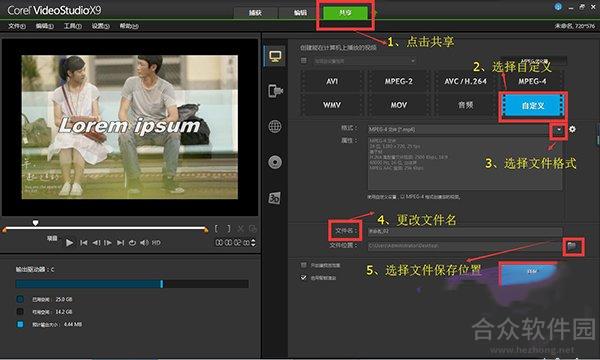Enlarge the preview window icon
600x360 pixels.
pyautogui.click(x=253, y=229)
